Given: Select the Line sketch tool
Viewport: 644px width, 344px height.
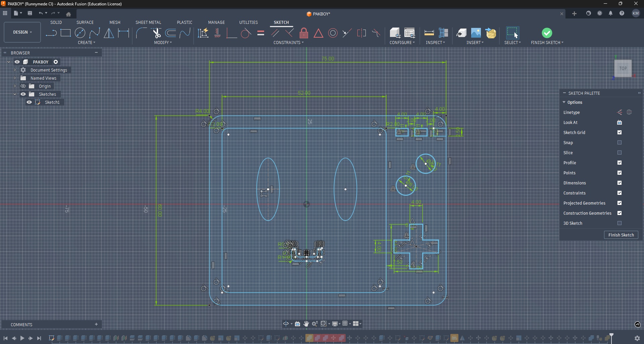Looking at the screenshot, I should [x=51, y=33].
